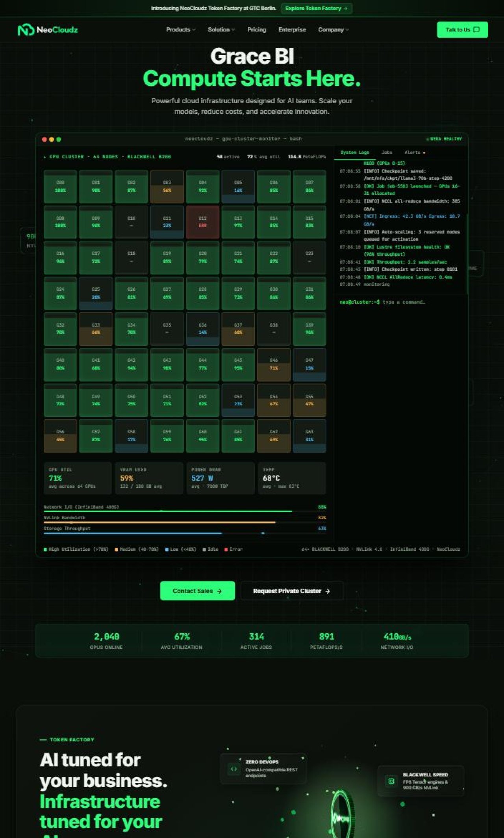Switch to the Jobs tab
Viewport: 504px width, 838px height.
[387, 152]
